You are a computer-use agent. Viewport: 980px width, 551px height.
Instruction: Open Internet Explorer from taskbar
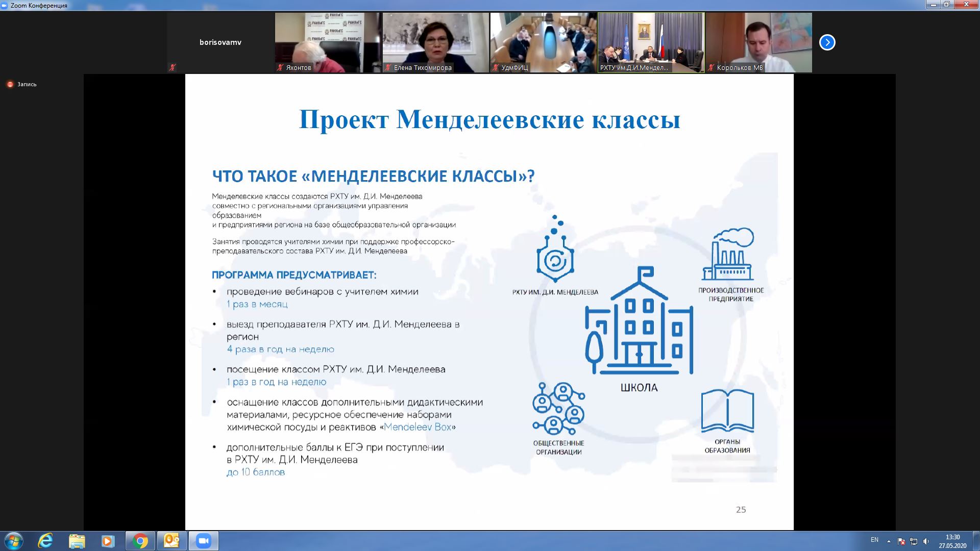(x=45, y=541)
